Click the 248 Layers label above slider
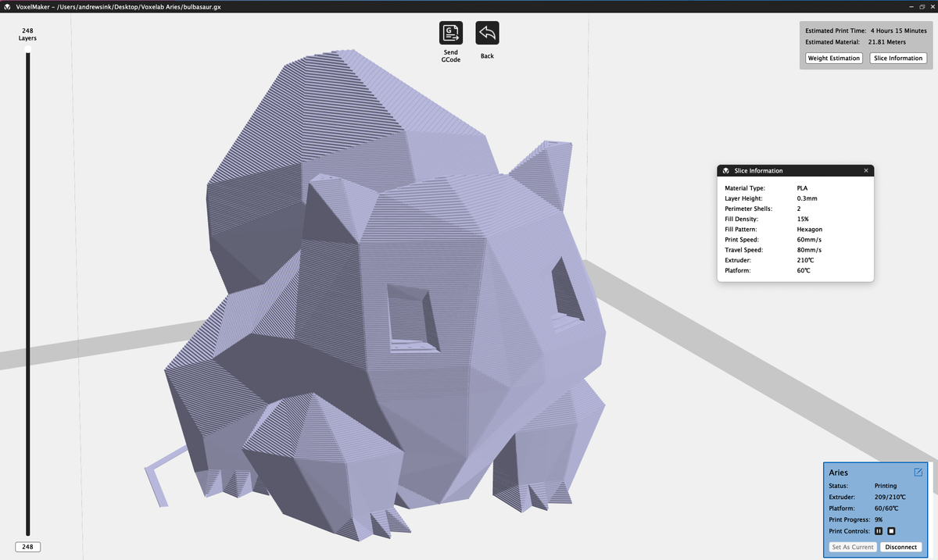The width and height of the screenshot is (938, 560). (27, 34)
